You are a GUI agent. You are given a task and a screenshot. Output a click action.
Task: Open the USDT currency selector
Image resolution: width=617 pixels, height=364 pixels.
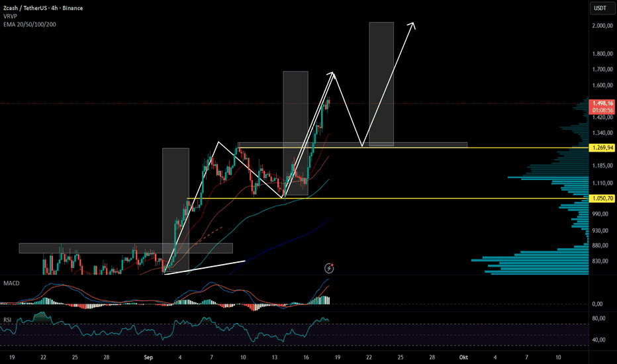click(x=600, y=8)
